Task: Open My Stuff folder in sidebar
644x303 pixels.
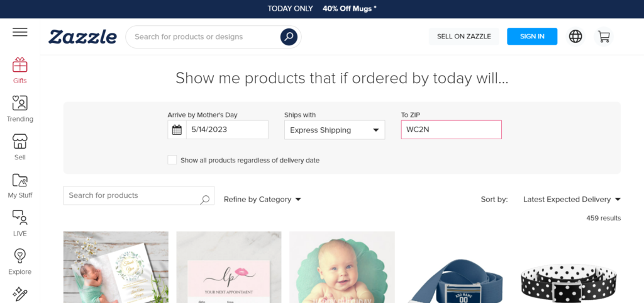Action: (19, 185)
